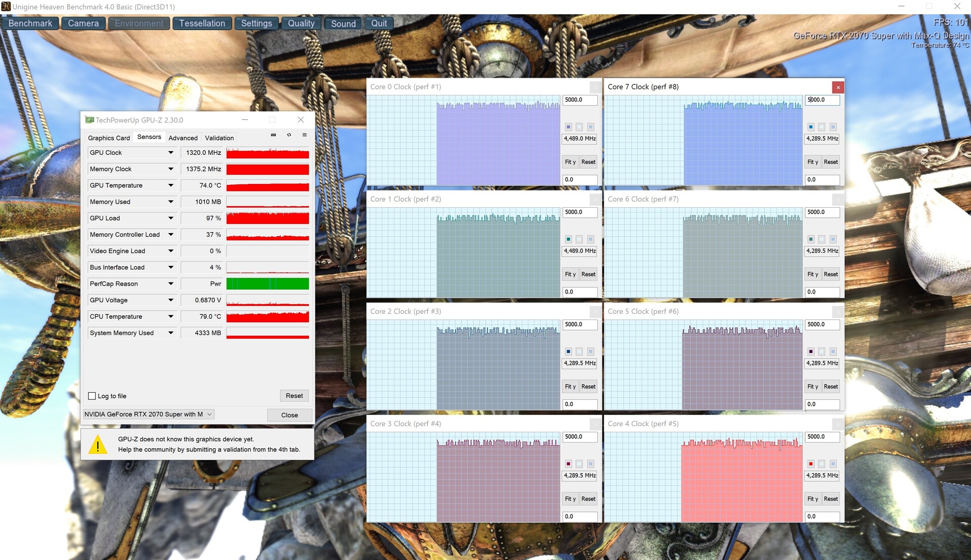971x560 pixels.
Task: Open the Settings menu in Heaven
Action: click(256, 23)
